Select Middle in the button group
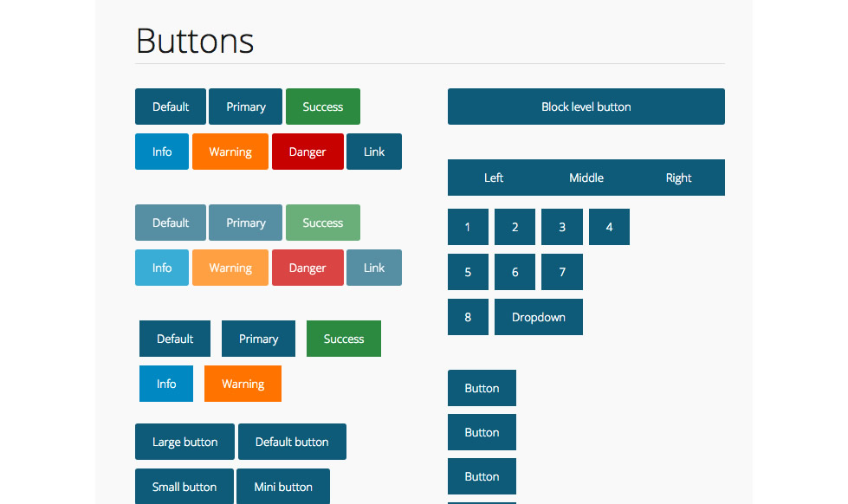The height and width of the screenshot is (504, 848). point(586,177)
